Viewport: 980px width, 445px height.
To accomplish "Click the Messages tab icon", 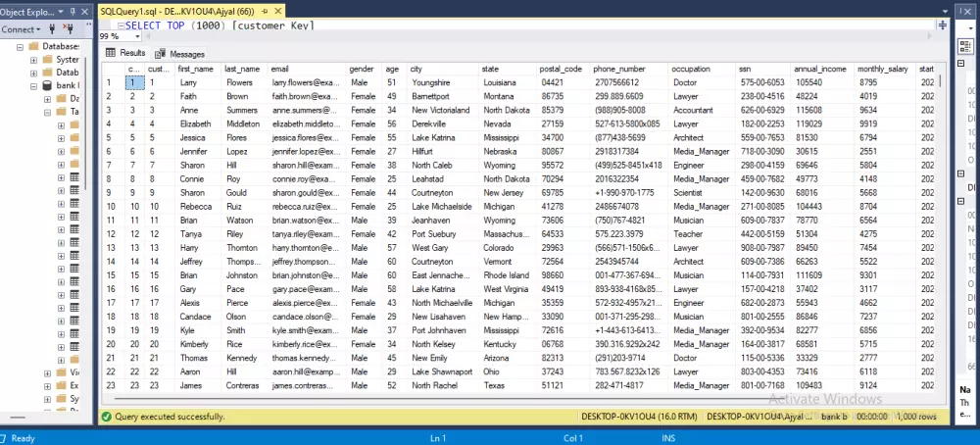I will pyautogui.click(x=160, y=54).
